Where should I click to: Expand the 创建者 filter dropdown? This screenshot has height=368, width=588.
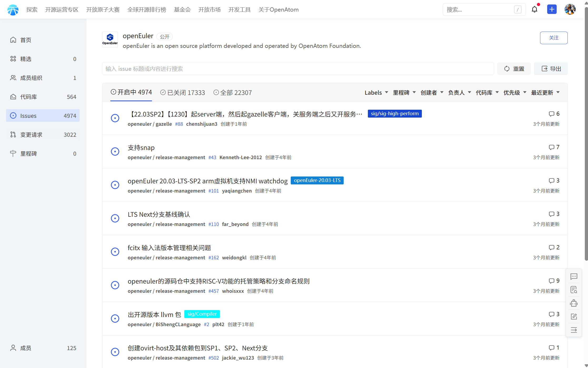pos(432,93)
